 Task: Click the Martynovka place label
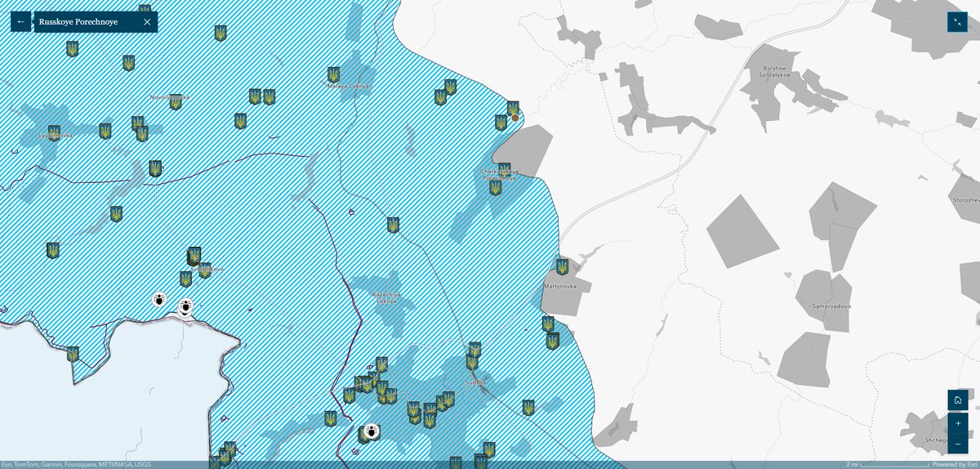click(560, 287)
